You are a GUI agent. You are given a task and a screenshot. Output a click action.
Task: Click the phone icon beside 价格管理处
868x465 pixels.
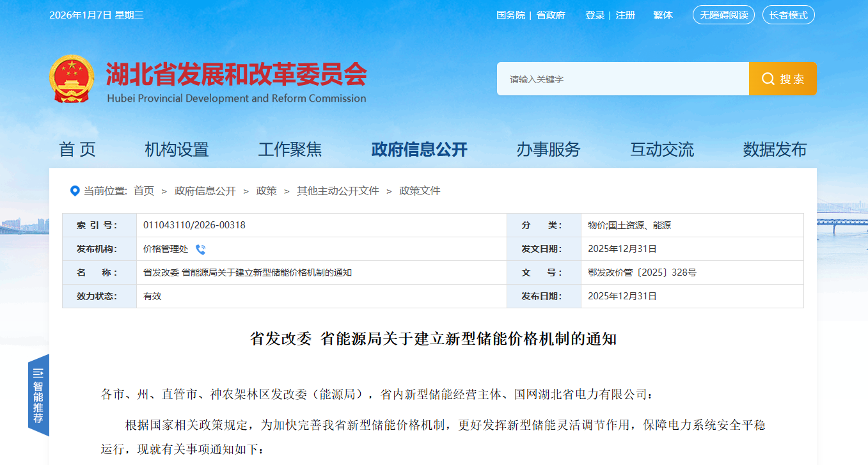point(201,249)
